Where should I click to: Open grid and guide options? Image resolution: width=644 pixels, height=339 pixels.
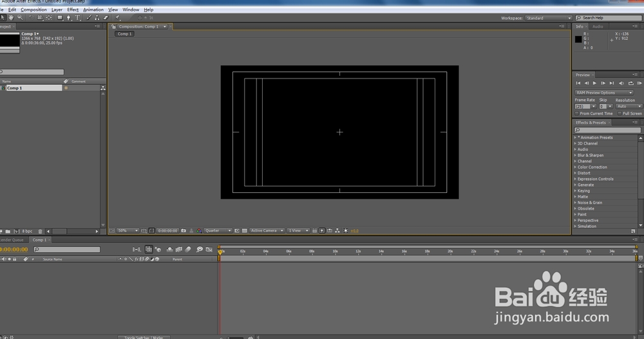point(144,231)
